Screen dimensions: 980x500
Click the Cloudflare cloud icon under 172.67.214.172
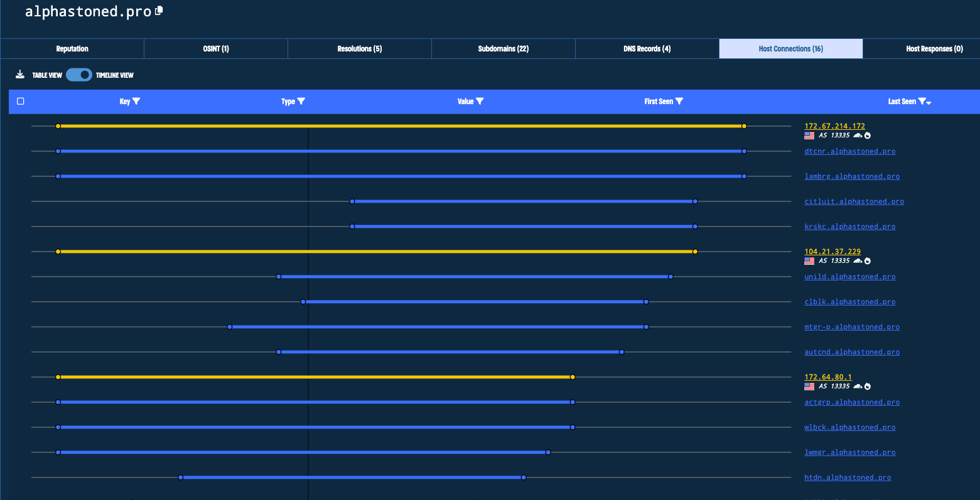[857, 136]
